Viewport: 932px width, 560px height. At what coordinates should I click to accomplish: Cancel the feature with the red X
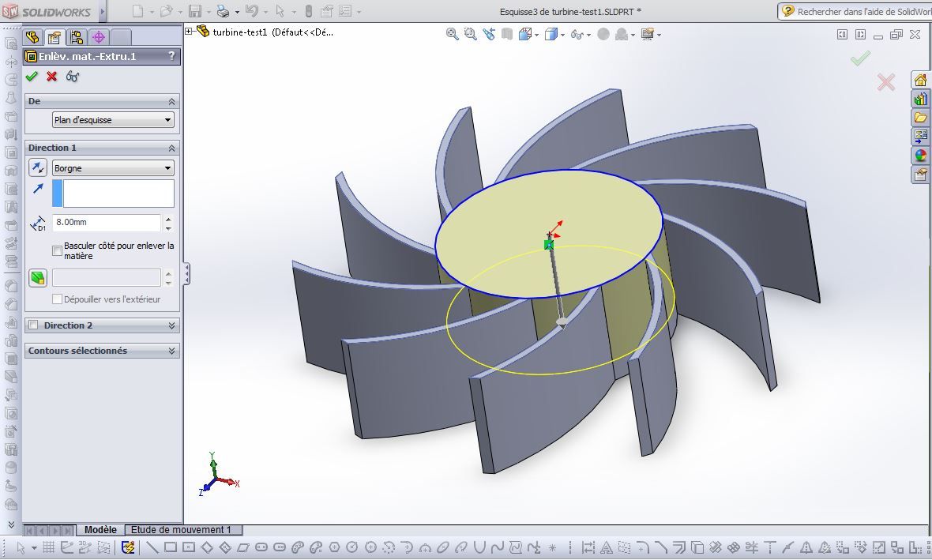point(51,77)
